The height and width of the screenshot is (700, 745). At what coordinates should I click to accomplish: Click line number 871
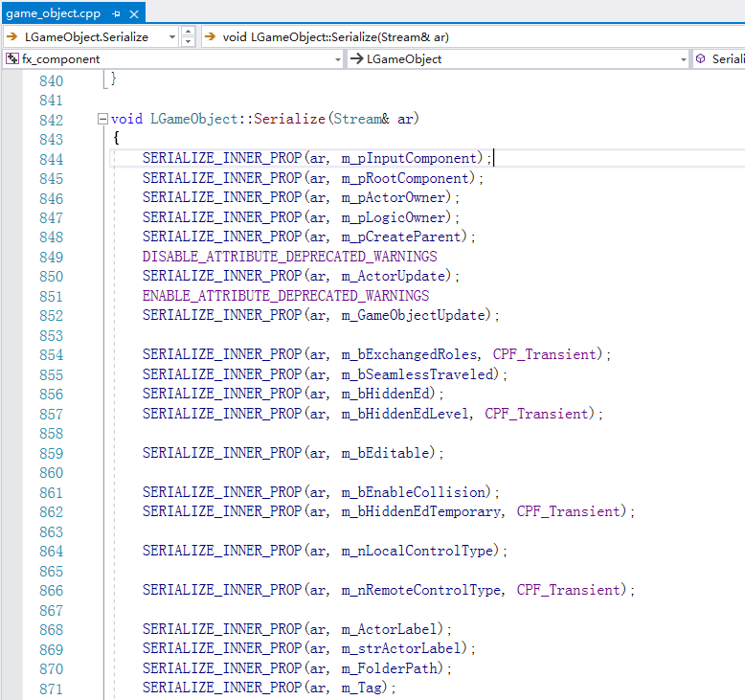pyautogui.click(x=52, y=689)
